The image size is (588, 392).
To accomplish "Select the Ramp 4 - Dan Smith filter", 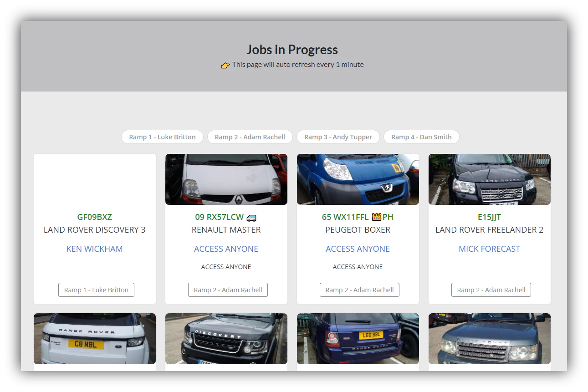I will tap(421, 137).
